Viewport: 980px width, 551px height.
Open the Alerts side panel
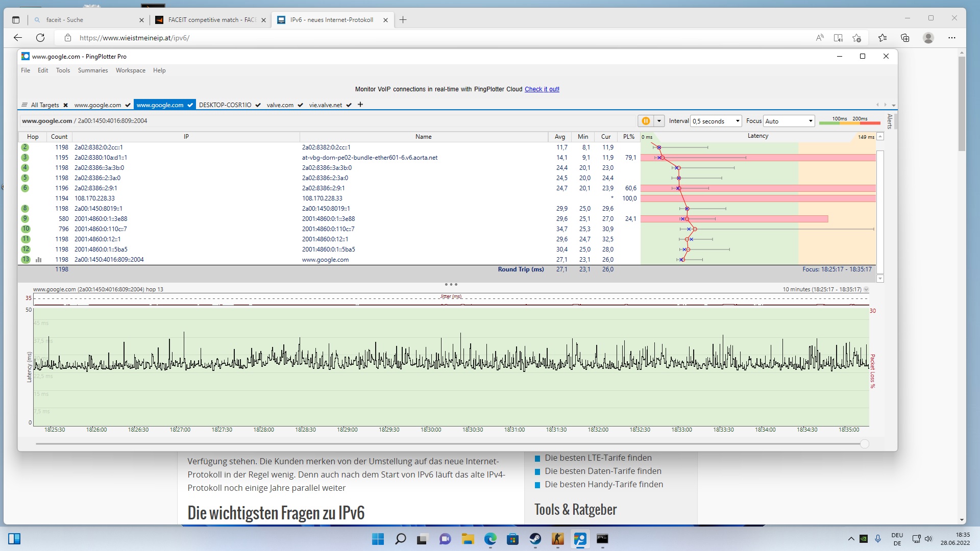pos(890,121)
